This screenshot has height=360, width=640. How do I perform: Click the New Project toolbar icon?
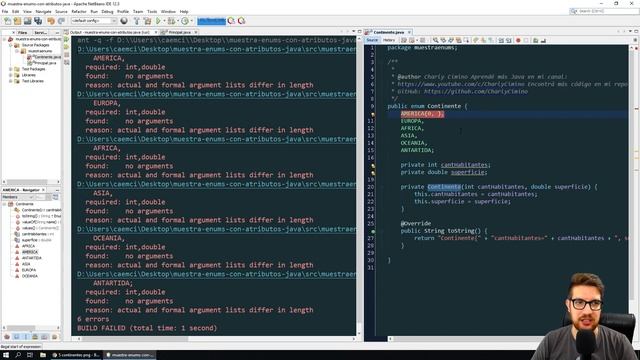tap(18, 21)
